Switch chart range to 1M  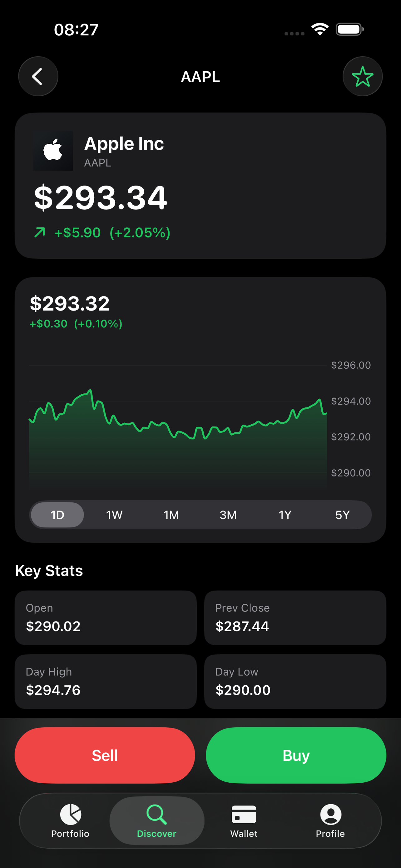pyautogui.click(x=171, y=515)
